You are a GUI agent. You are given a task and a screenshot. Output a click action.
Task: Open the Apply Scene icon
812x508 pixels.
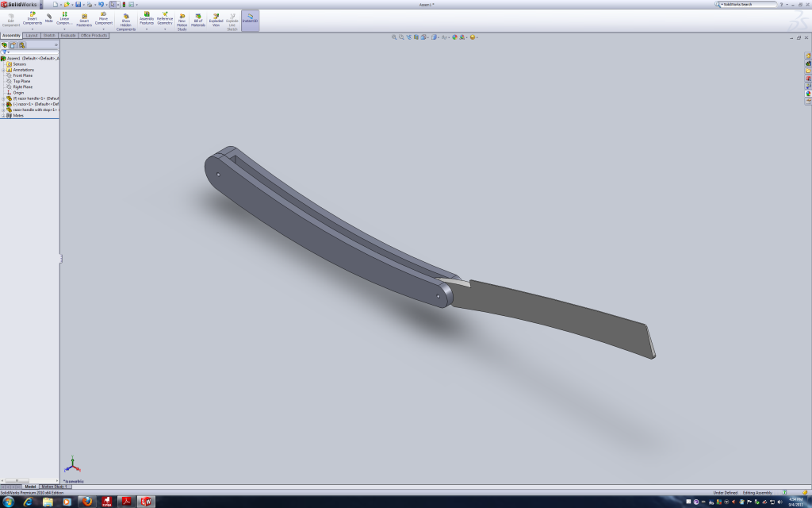pyautogui.click(x=462, y=37)
